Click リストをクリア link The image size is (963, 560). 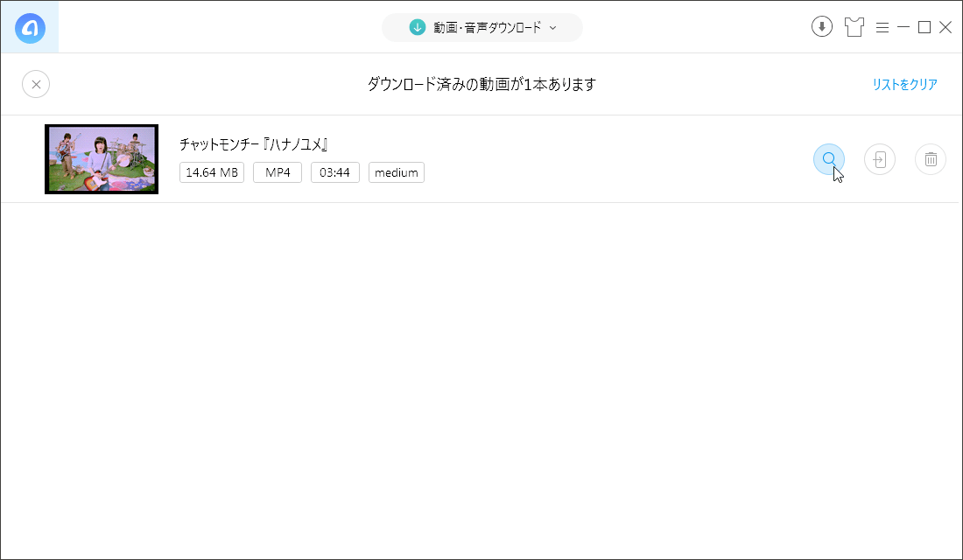coord(904,85)
